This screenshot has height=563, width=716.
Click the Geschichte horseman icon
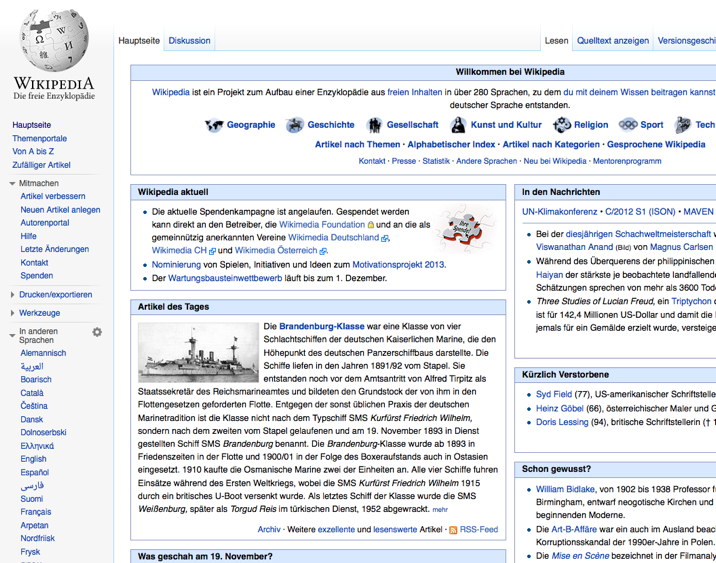[x=295, y=125]
